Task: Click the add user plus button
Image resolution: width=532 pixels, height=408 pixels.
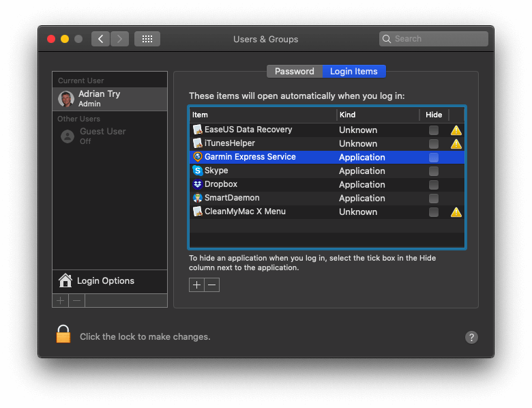Action: point(61,301)
